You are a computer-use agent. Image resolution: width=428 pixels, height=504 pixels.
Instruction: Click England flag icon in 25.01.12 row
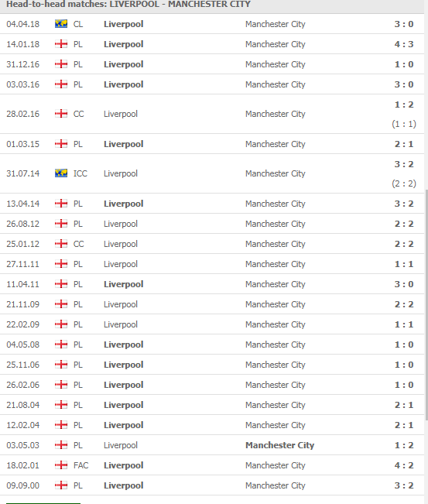61,244
